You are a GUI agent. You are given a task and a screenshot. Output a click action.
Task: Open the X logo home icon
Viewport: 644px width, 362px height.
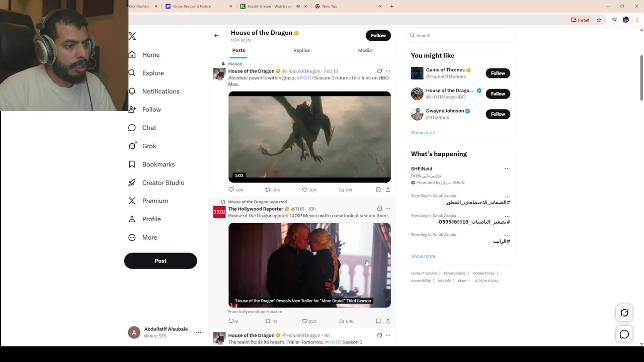pyautogui.click(x=132, y=36)
